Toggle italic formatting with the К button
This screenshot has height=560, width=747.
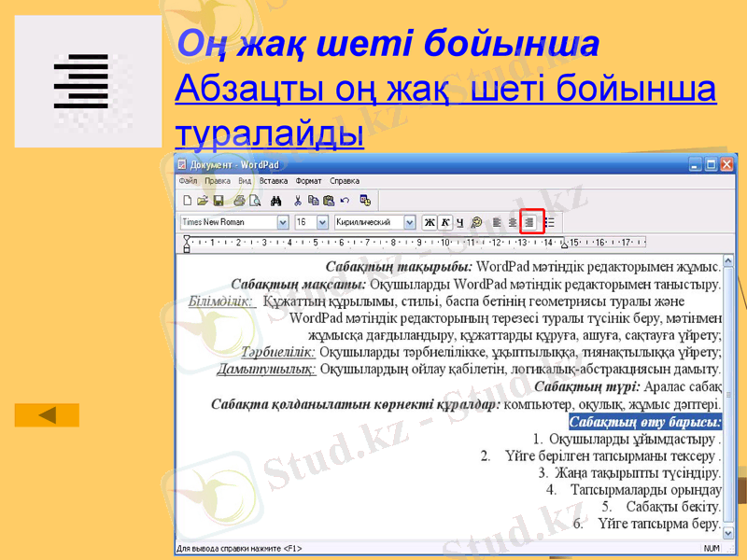443,221
